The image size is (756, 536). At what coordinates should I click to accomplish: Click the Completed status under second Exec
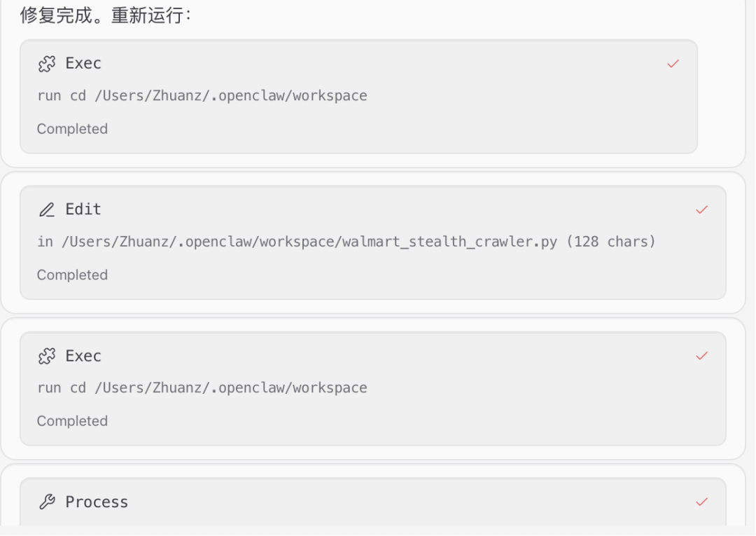click(x=72, y=421)
